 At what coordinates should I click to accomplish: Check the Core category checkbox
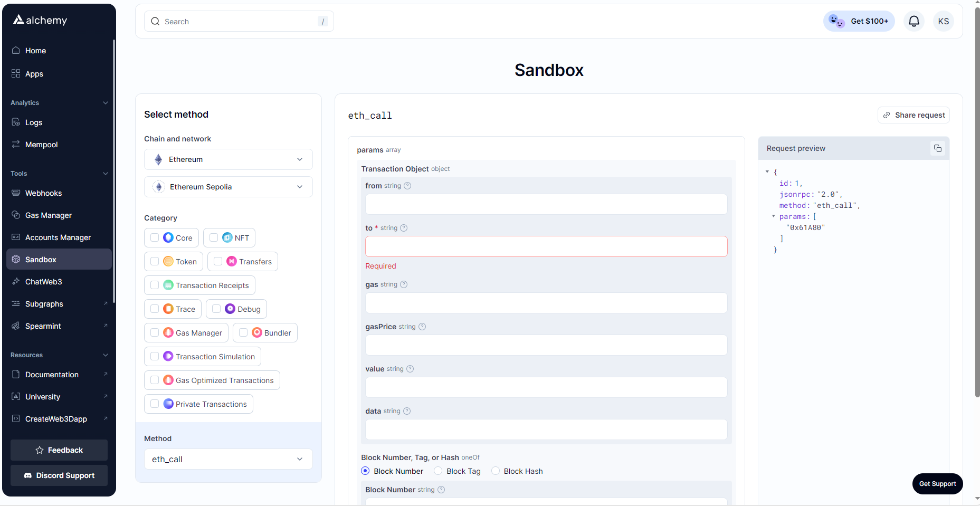(155, 238)
